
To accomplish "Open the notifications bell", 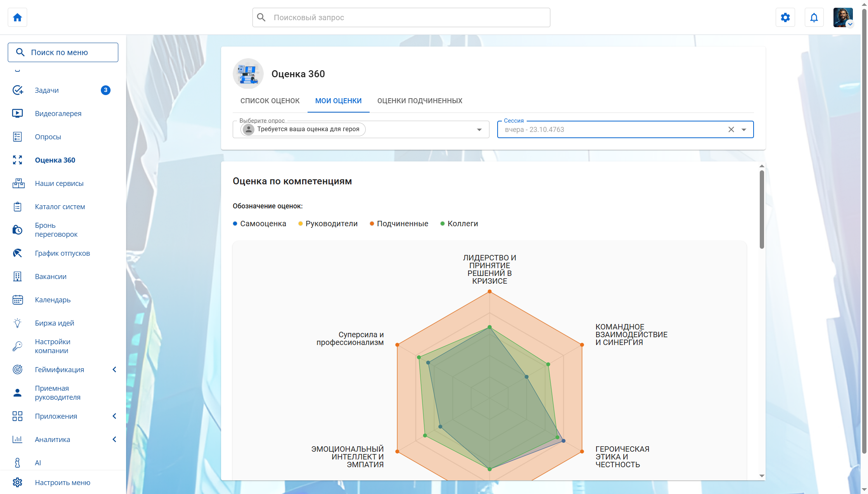I will pos(814,17).
